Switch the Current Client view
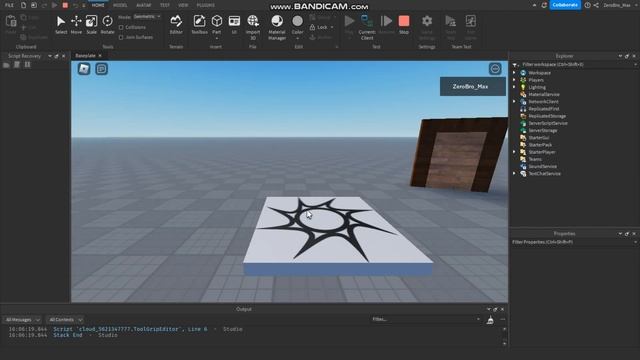 click(367, 27)
